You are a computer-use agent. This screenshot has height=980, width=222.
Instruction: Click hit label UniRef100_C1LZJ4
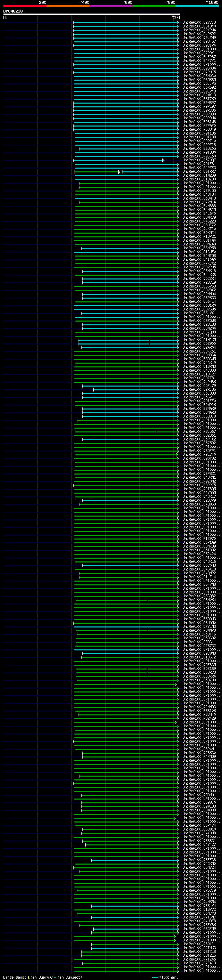199,577
